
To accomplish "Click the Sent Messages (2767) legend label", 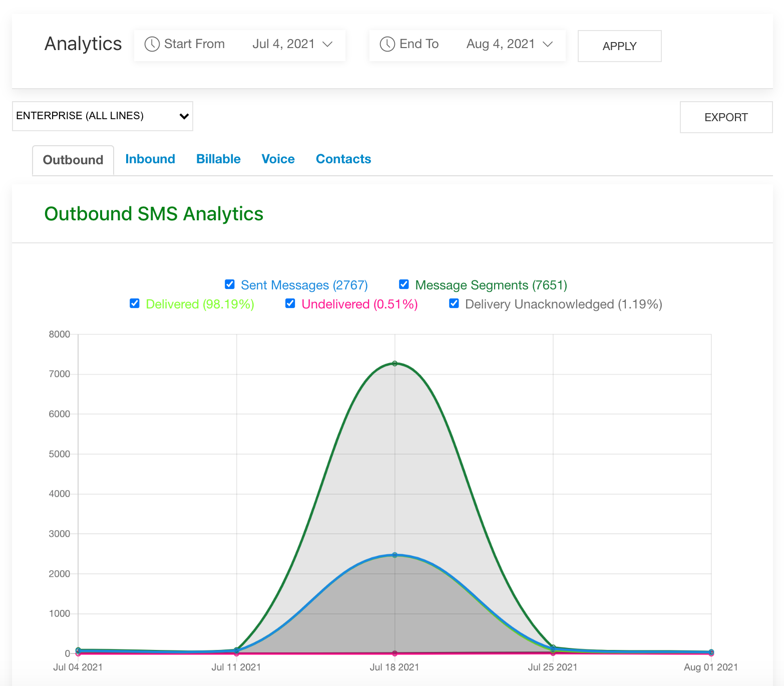I will (304, 284).
